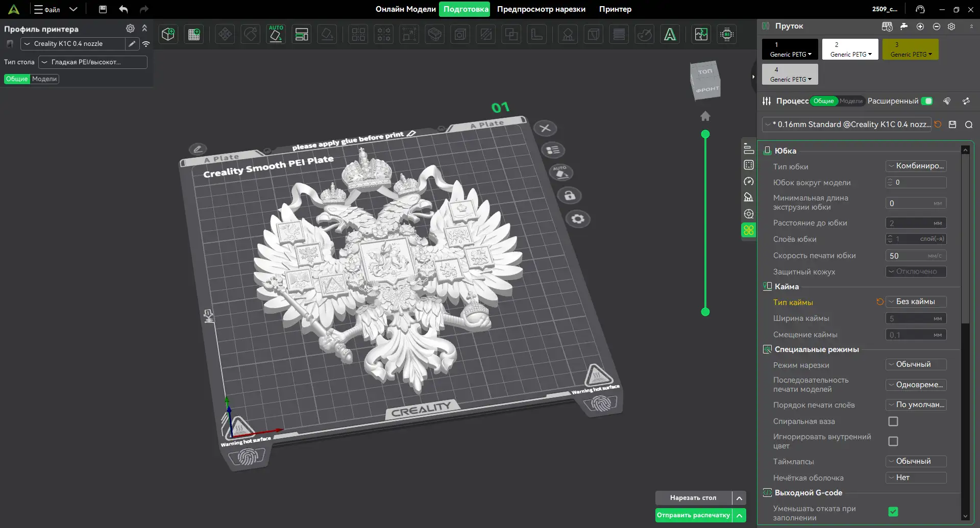This screenshot has height=528, width=980.
Task: Lock the plate with padlock icon
Action: click(x=570, y=195)
